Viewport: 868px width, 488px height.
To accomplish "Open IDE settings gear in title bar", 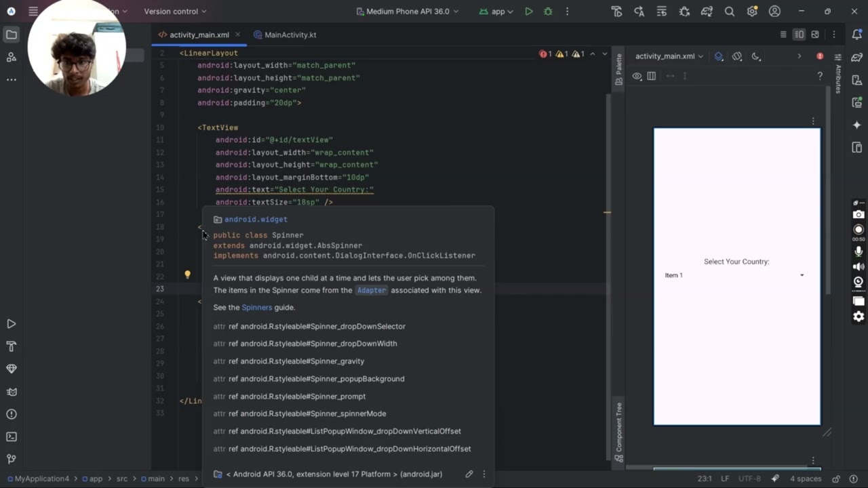I will [x=751, y=12].
